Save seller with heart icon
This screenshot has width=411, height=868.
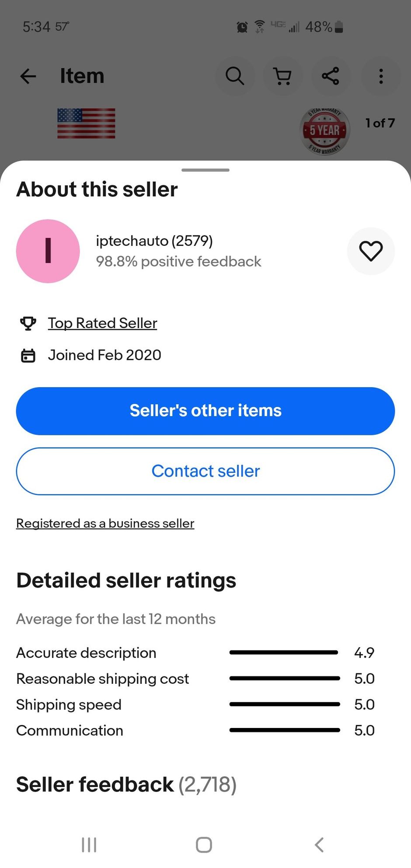pos(371,251)
